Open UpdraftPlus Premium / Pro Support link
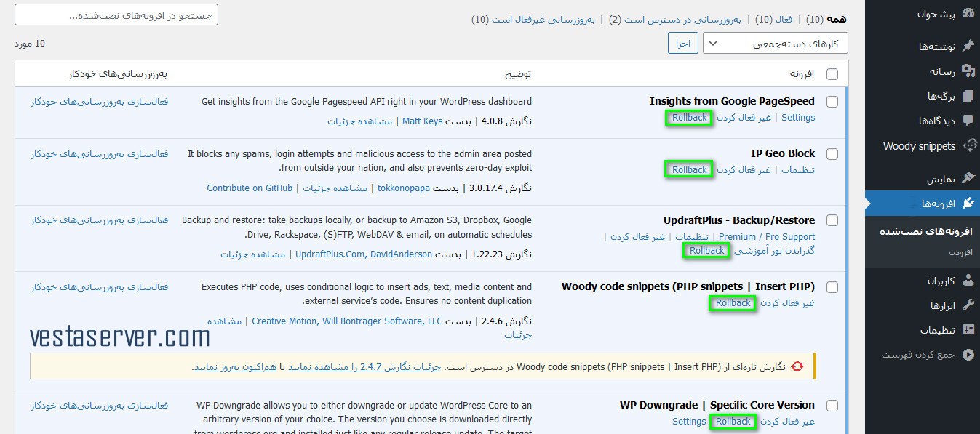 coord(767,237)
